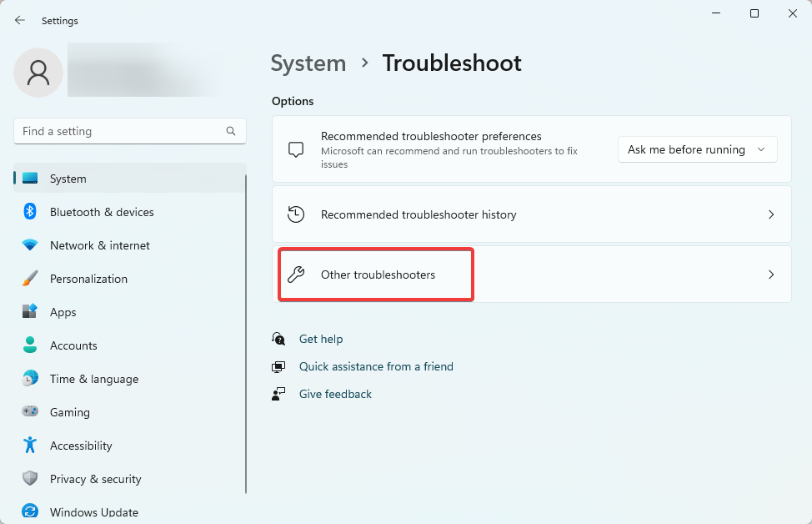This screenshot has height=524, width=812.
Task: Open Time & language settings
Action: click(x=129, y=379)
